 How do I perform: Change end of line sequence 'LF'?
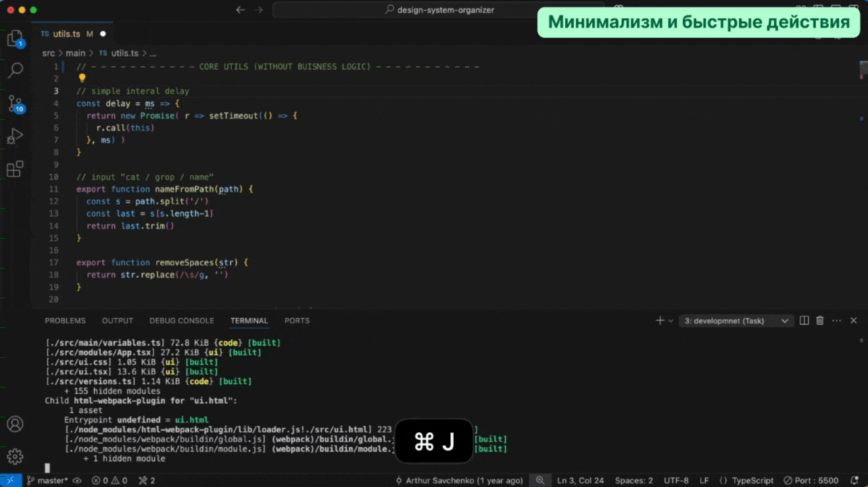tap(704, 480)
